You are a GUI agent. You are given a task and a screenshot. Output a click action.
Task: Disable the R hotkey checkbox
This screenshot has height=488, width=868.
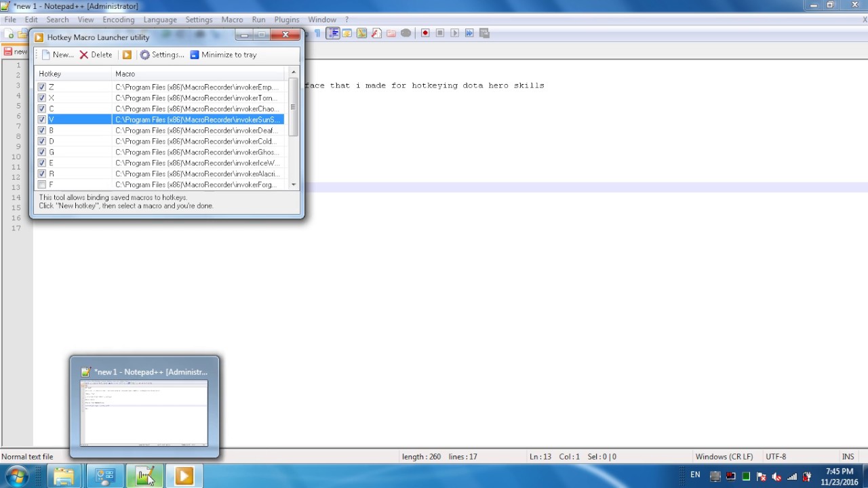click(42, 174)
